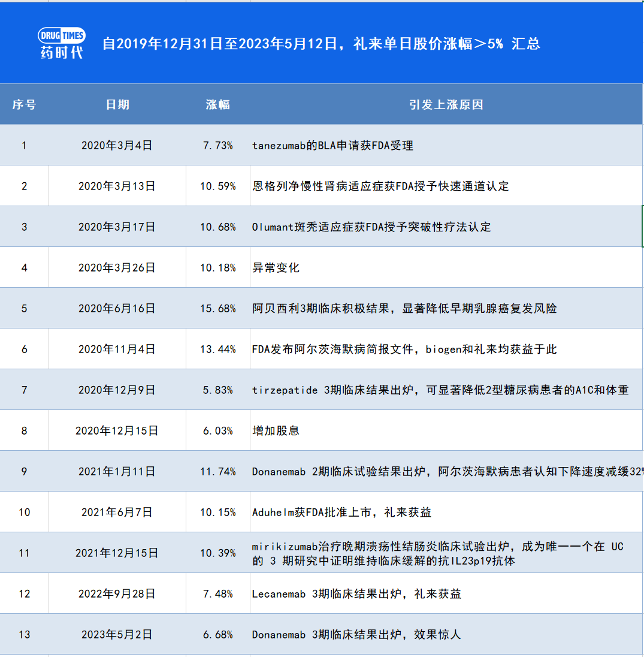
Task: Select the tirzepatide 3期临床结果 reason cell
Action: [x=440, y=390]
